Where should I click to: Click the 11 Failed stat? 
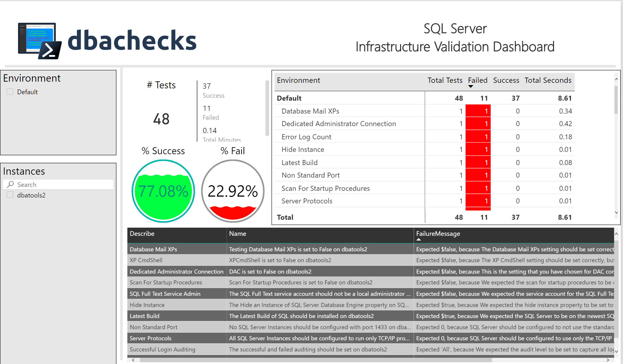210,113
